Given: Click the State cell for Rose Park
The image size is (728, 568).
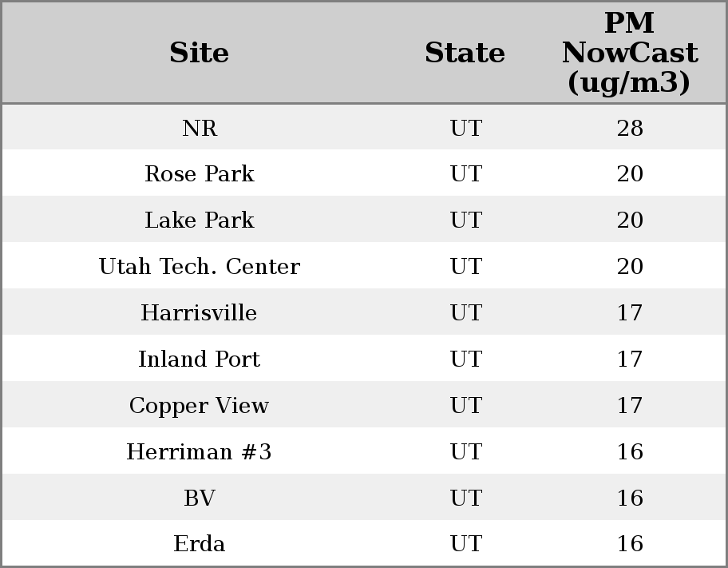Looking at the screenshot, I should [x=466, y=174].
